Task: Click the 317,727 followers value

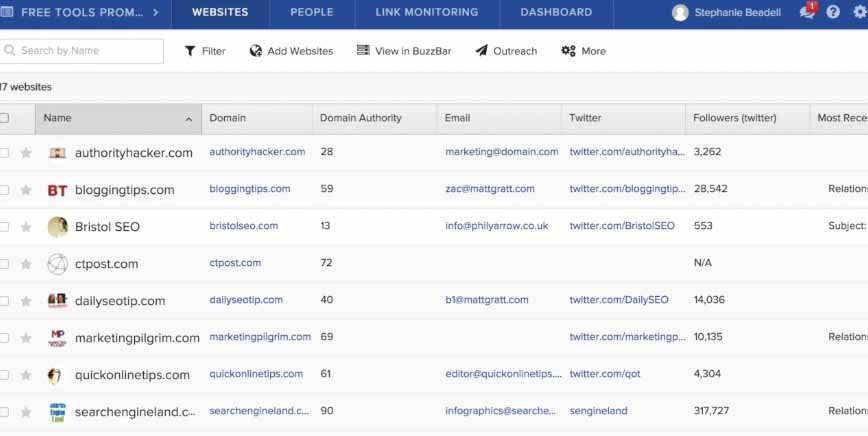Action: 711,411
